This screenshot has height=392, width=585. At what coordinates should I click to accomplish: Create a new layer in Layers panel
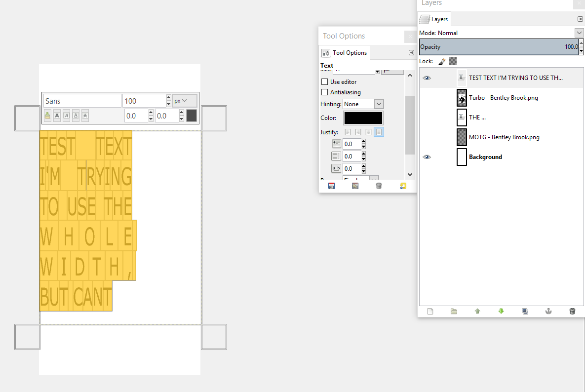430,312
